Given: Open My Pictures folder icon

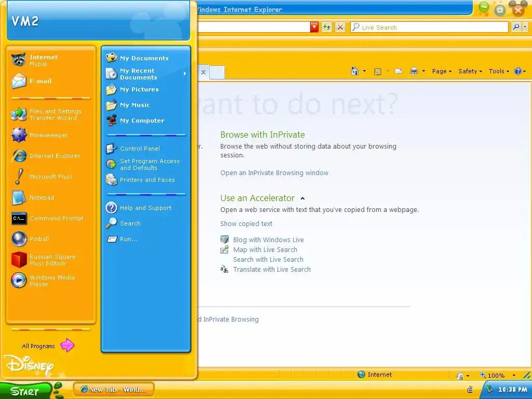Looking at the screenshot, I should (x=111, y=89).
